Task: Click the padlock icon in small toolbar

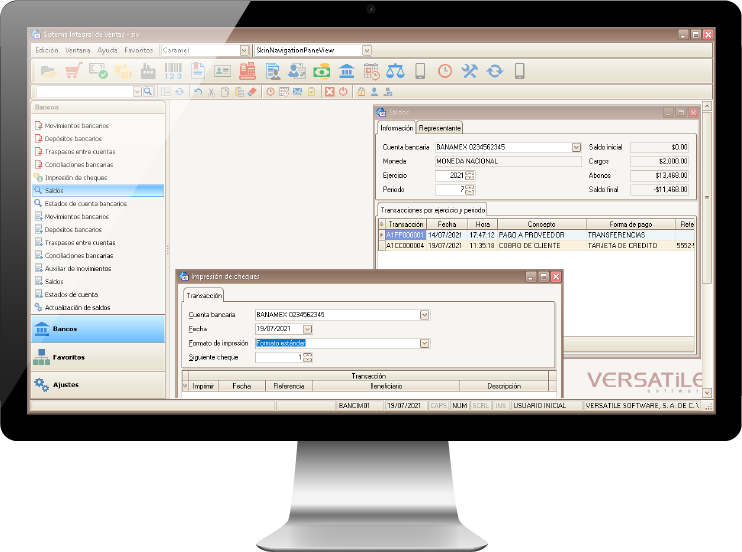Action: pos(362,91)
